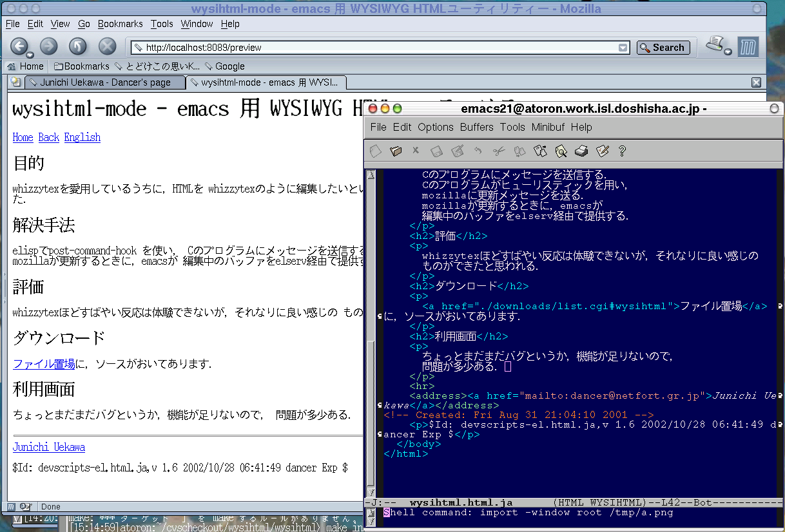Click the Done status text in Mozilla

(x=51, y=507)
